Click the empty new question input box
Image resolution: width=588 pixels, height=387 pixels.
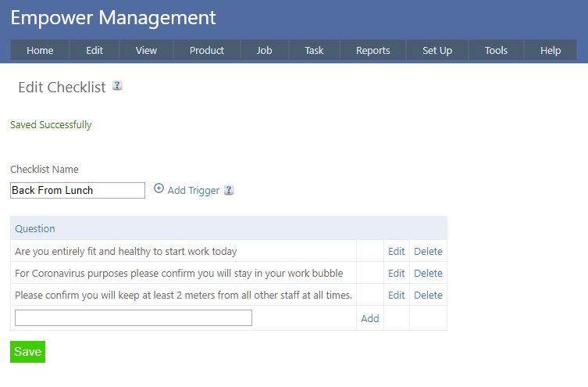(x=134, y=317)
